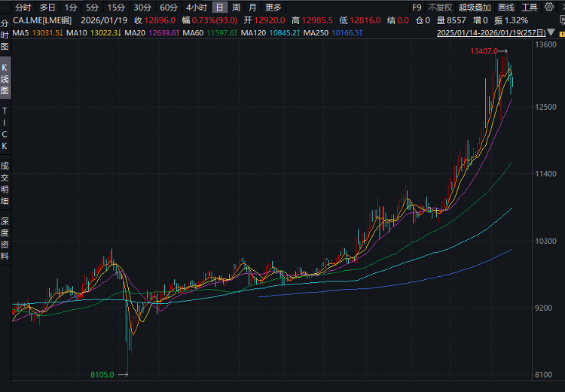
Task: Select the 多日 multi-day period
Action: [x=47, y=8]
